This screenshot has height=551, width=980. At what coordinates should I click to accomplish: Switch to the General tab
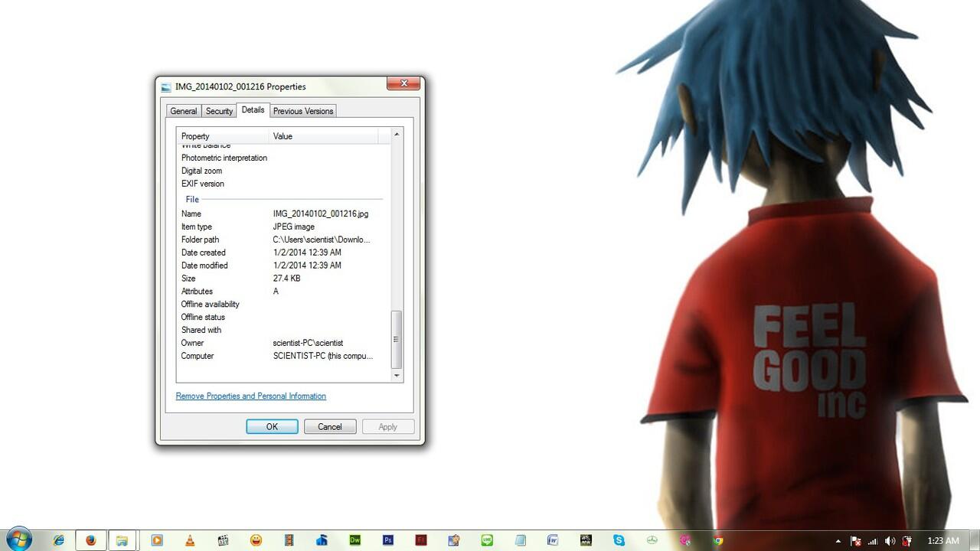[x=184, y=111]
